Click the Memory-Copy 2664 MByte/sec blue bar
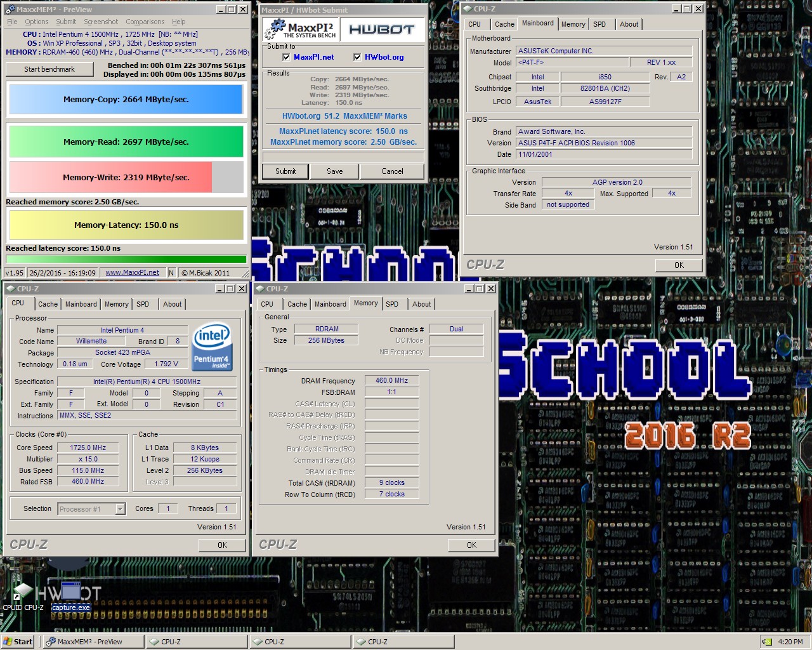This screenshot has height=650, width=812. 126,100
